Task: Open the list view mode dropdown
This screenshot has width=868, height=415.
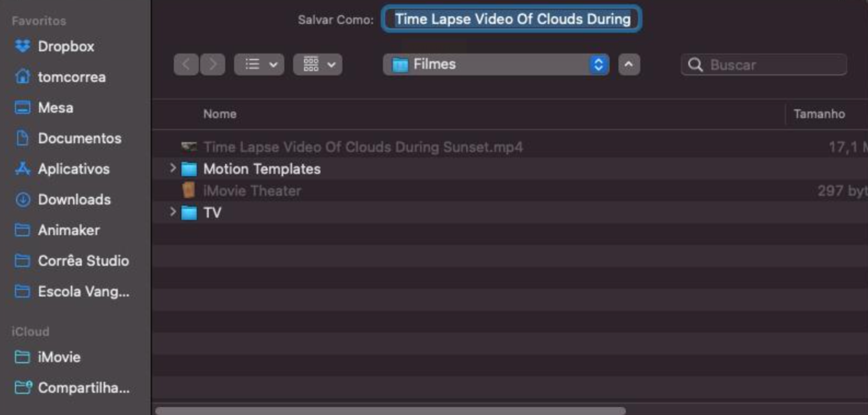Action: 259,64
